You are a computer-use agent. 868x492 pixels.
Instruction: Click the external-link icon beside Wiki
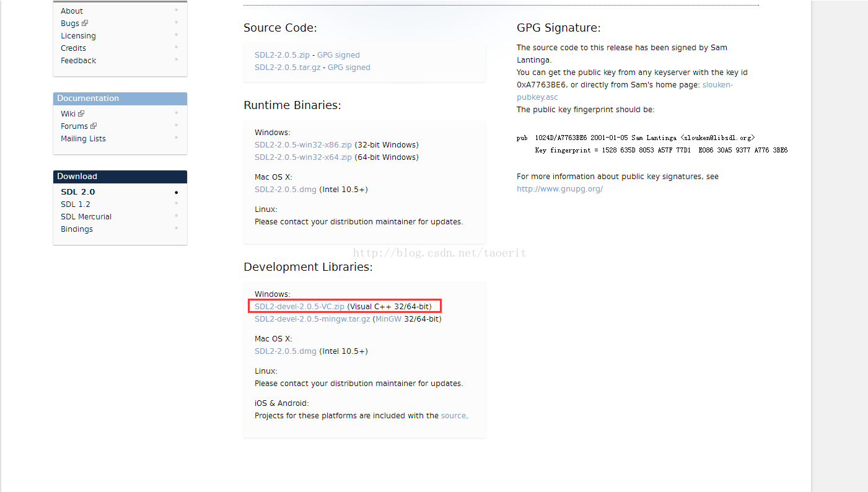click(x=81, y=113)
